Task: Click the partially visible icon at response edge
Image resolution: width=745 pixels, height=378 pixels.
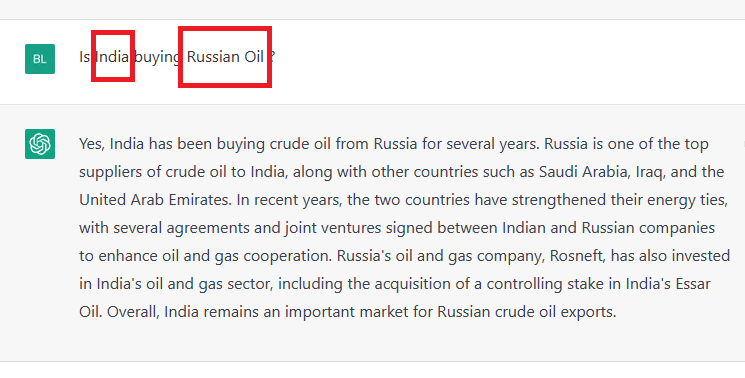Action: pyautogui.click(x=743, y=143)
